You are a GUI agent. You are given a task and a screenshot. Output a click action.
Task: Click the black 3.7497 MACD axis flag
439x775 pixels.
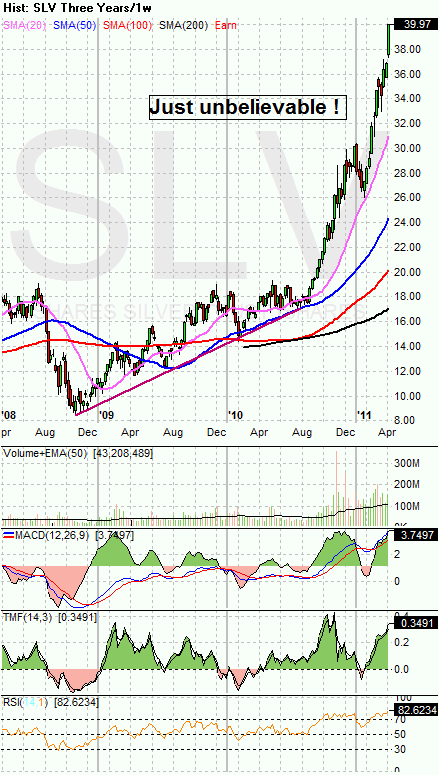(415, 535)
